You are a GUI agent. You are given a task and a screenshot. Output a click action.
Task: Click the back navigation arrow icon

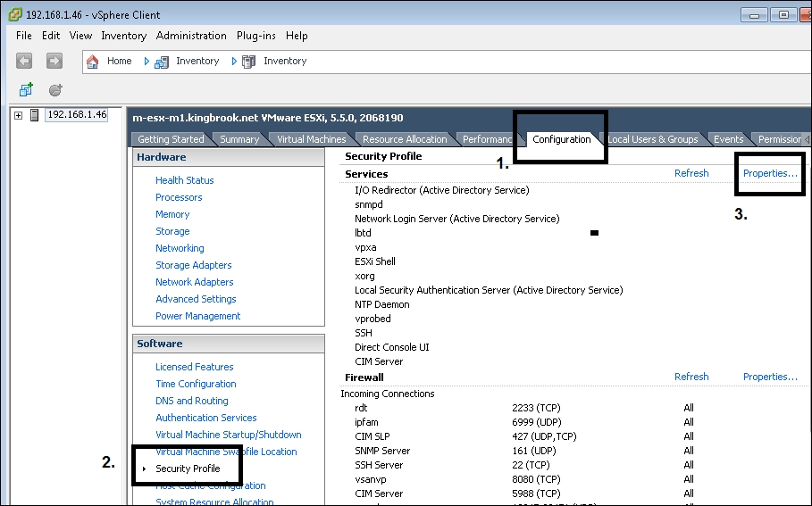pos(24,61)
